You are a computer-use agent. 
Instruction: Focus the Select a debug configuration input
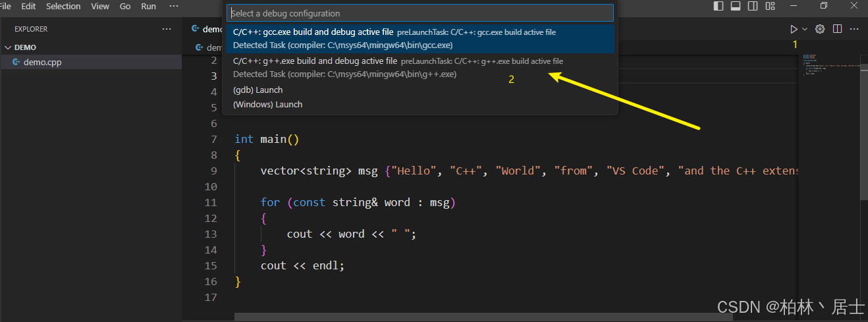420,13
